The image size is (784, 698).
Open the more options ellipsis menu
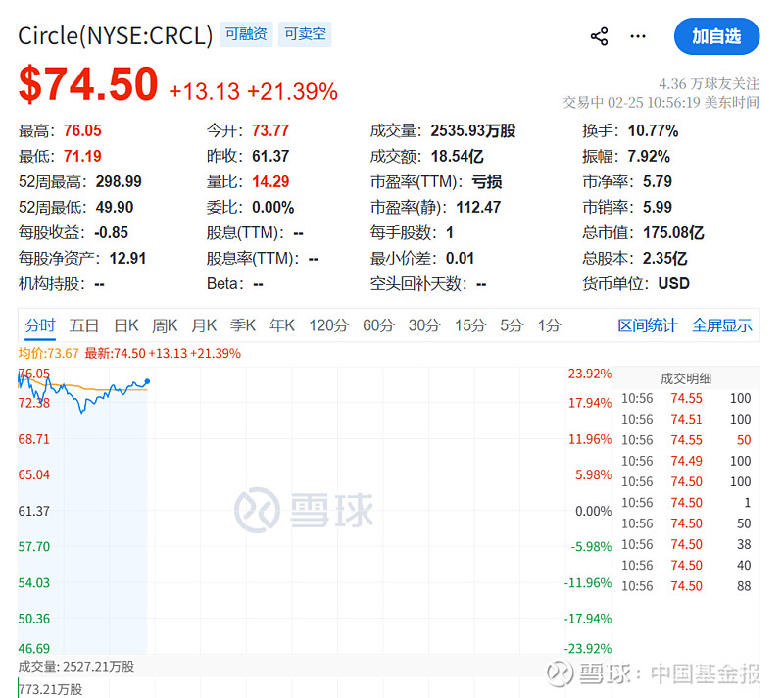[x=638, y=35]
